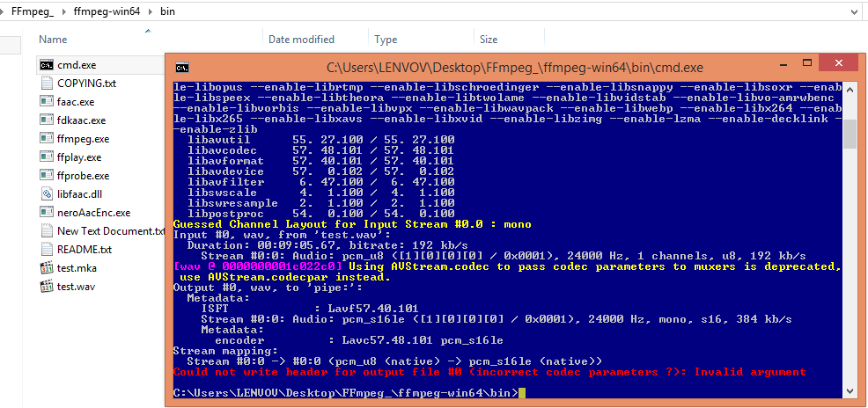
Task: Click the neroAacEnc.exe file name
Action: click(93, 212)
